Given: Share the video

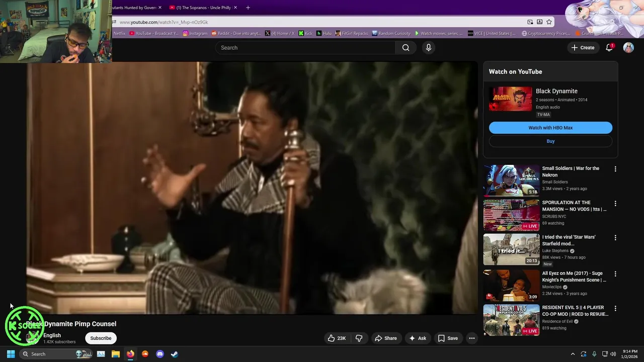Looking at the screenshot, I should coord(385,338).
